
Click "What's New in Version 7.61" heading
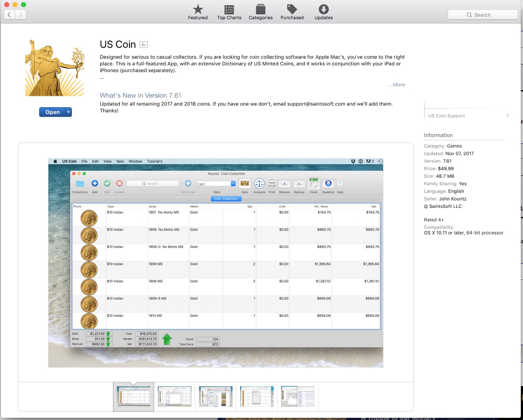[x=140, y=95]
